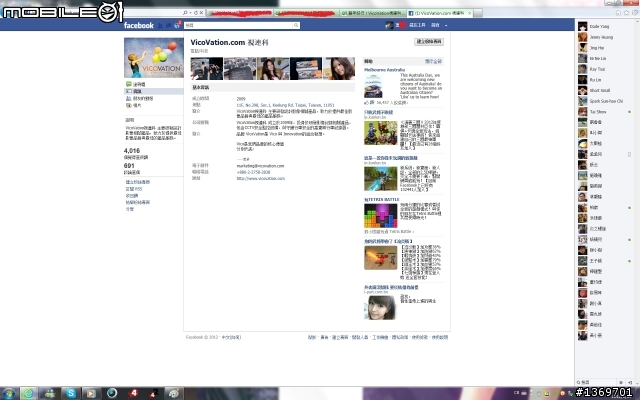Click the 4,016 likes count
This screenshot has width=640, height=400.
pyautogui.click(x=132, y=151)
